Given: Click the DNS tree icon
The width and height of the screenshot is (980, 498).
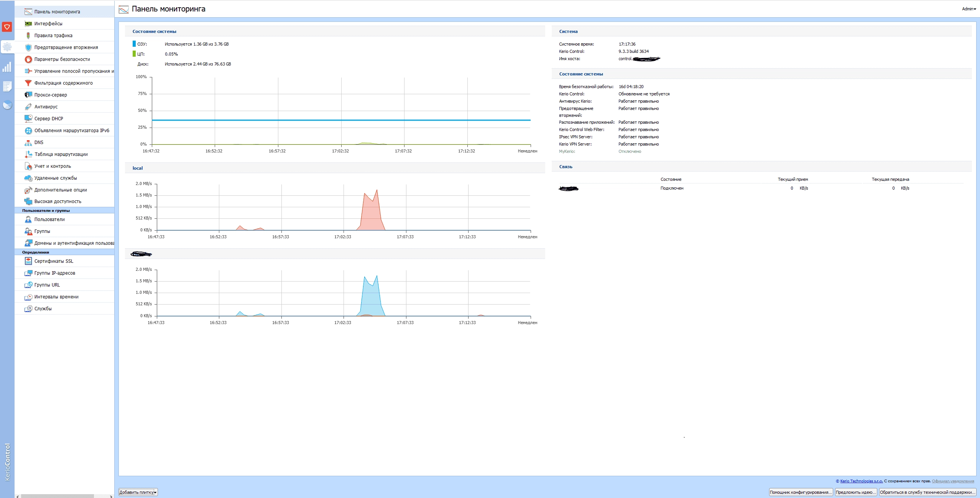Looking at the screenshot, I should 28,143.
